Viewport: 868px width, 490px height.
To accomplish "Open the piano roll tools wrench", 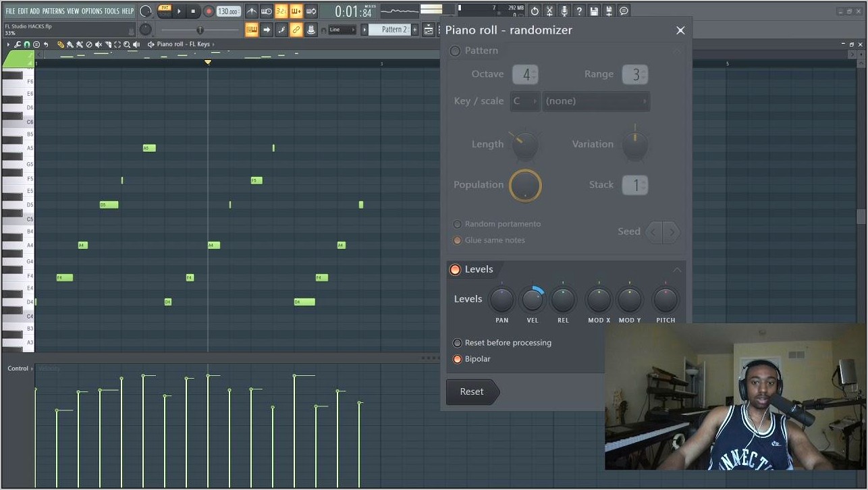I will [18, 45].
